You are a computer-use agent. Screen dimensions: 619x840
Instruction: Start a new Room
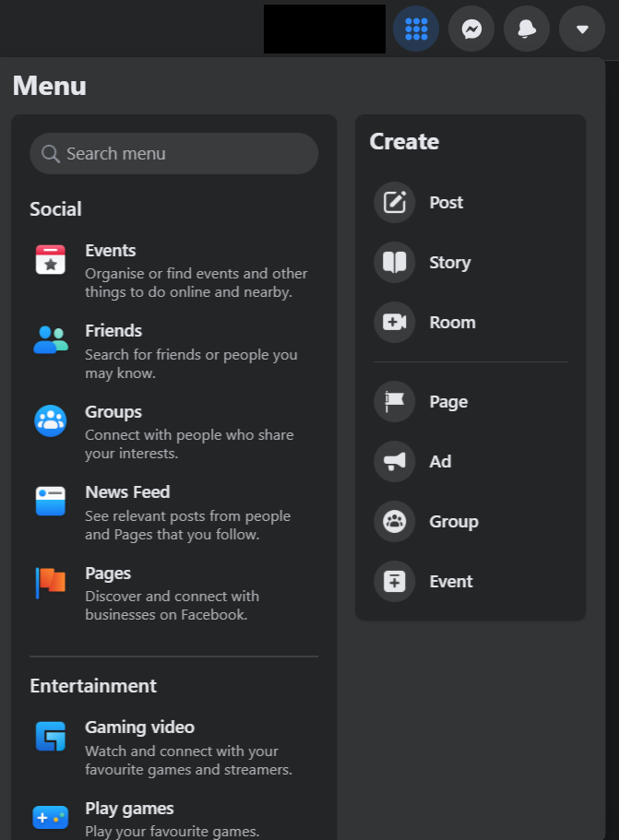point(452,323)
